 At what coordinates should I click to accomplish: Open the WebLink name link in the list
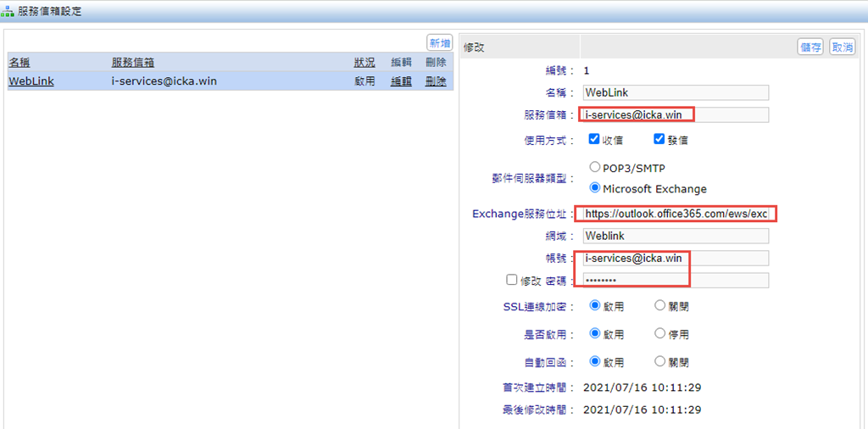tap(31, 81)
